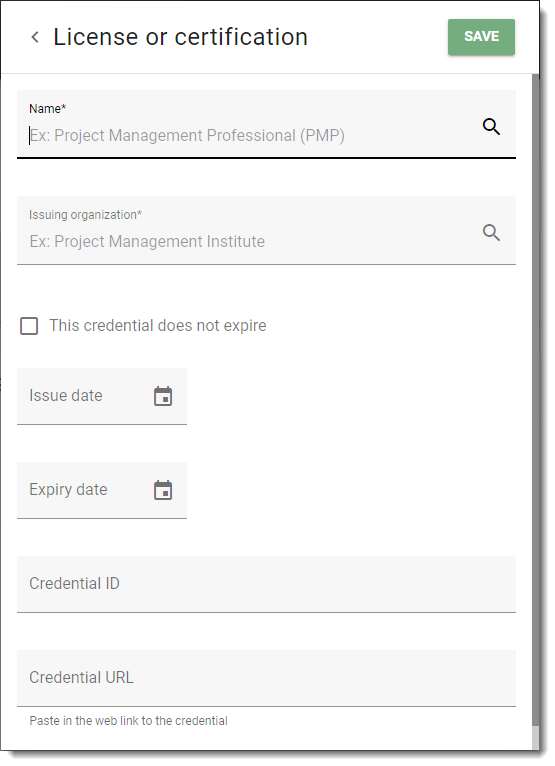Tick the credential does not expire checkbox
This screenshot has width=555, height=766.
click(29, 326)
